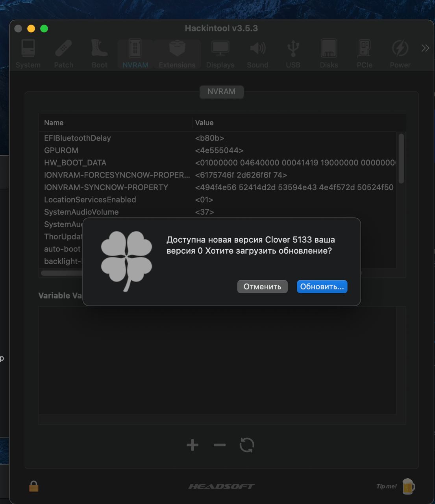Click the Clover leaf icon in dialog
Viewport: 435px width, 504px height.
[x=126, y=261]
